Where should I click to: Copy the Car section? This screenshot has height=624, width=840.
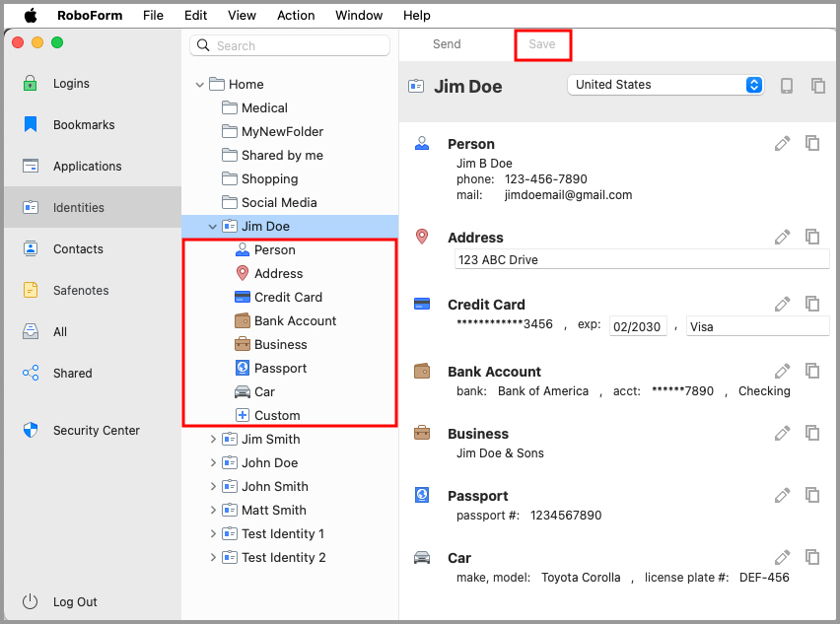click(812, 557)
